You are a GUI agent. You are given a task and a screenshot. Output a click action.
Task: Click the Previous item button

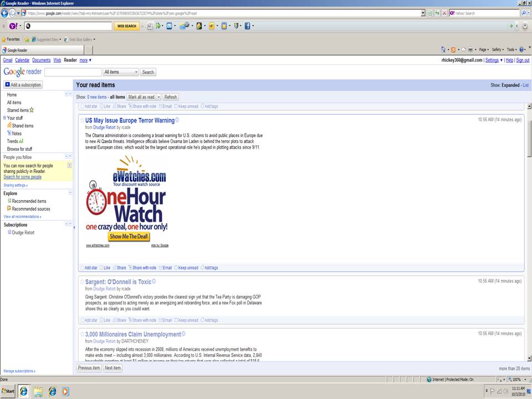pyautogui.click(x=89, y=368)
